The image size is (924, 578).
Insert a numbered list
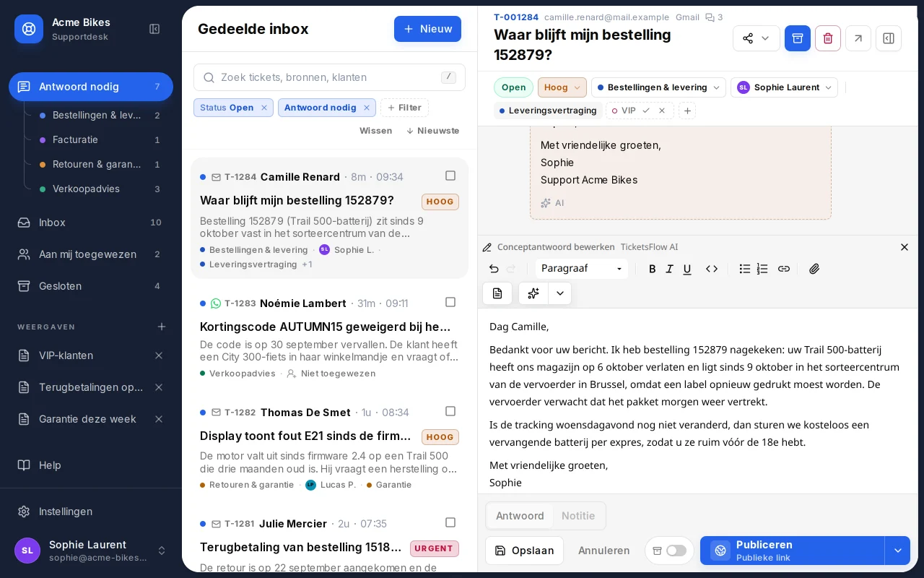click(762, 269)
